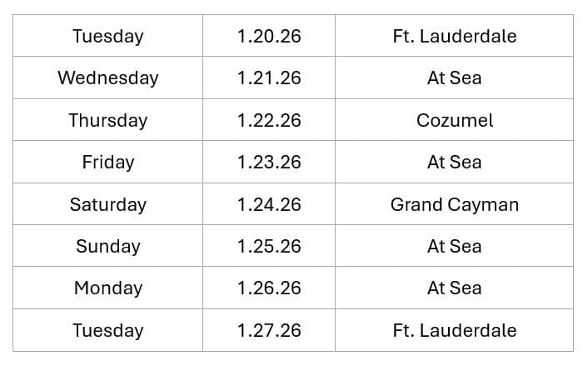Screen dimensions: 588x366
Task: Click the Wednesday cell in the table
Action: coord(107,78)
